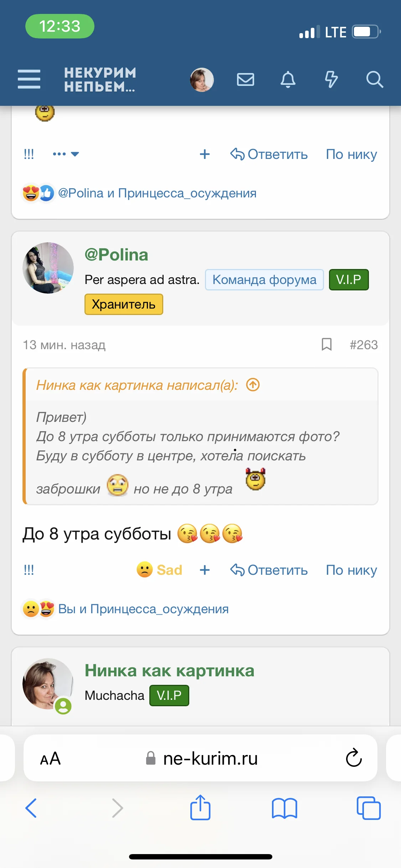Check alerts via the bell icon

point(288,79)
